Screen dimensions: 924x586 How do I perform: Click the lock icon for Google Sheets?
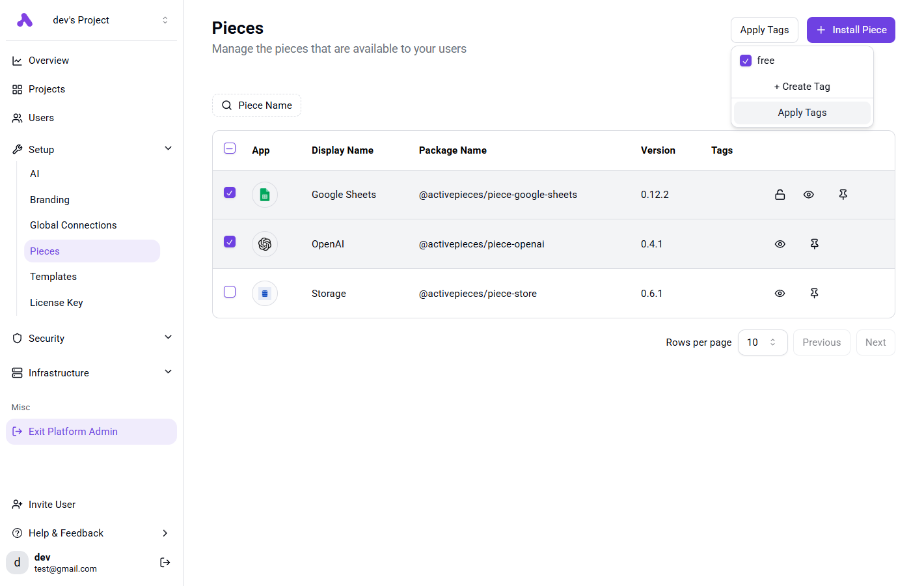tap(780, 195)
